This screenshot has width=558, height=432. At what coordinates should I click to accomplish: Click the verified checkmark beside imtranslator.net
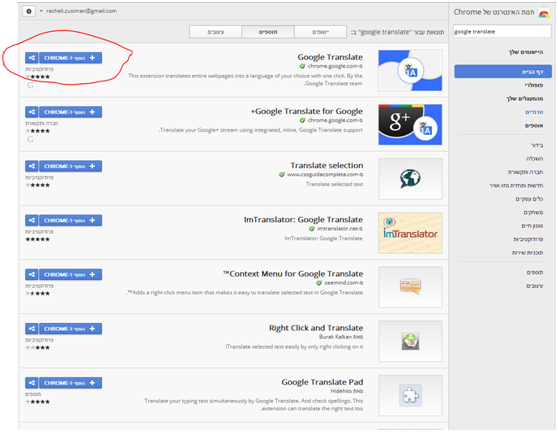312,229
